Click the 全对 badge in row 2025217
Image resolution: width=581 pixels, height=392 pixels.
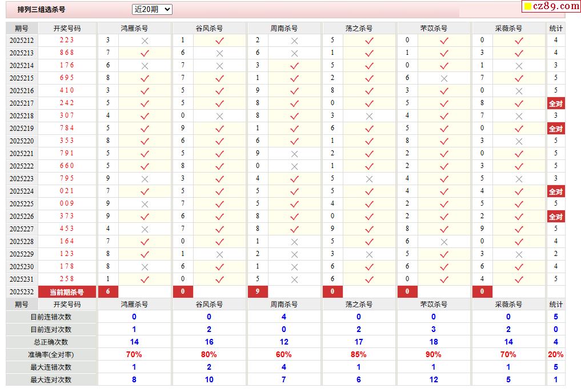(556, 103)
